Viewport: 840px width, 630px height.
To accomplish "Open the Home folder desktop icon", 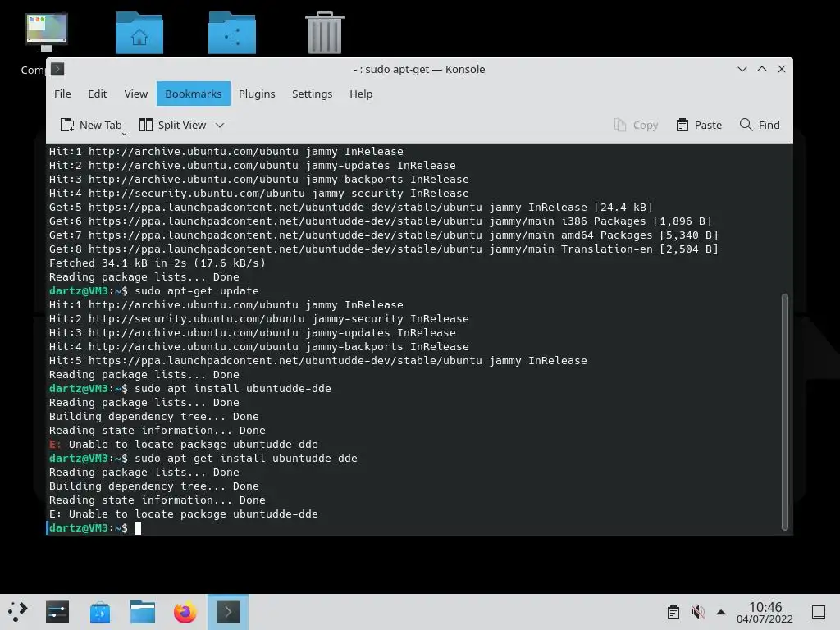I will pyautogui.click(x=139, y=33).
